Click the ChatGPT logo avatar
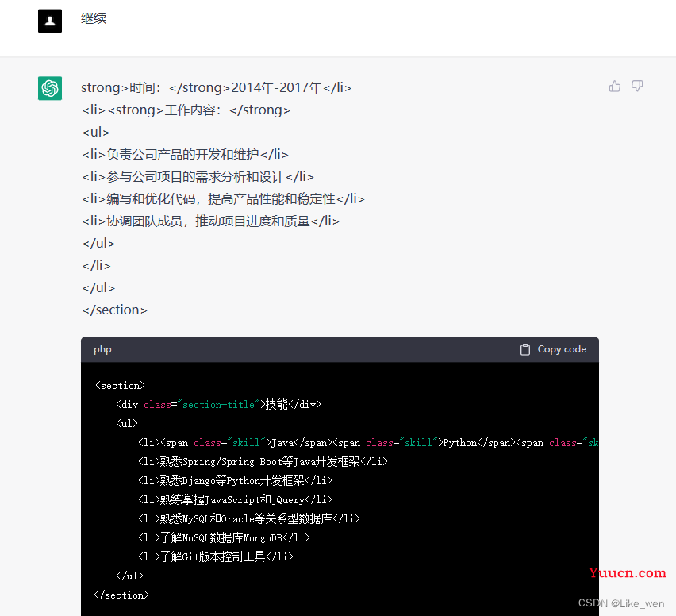 pyautogui.click(x=50, y=88)
